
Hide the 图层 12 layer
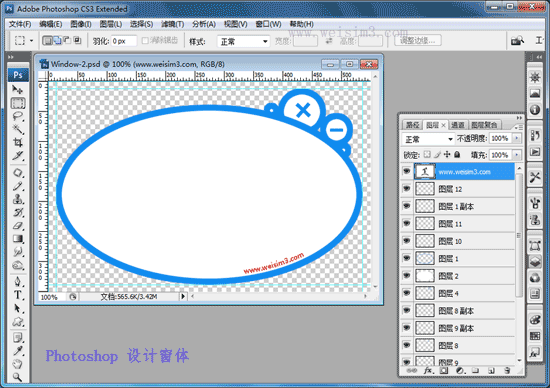coord(407,189)
